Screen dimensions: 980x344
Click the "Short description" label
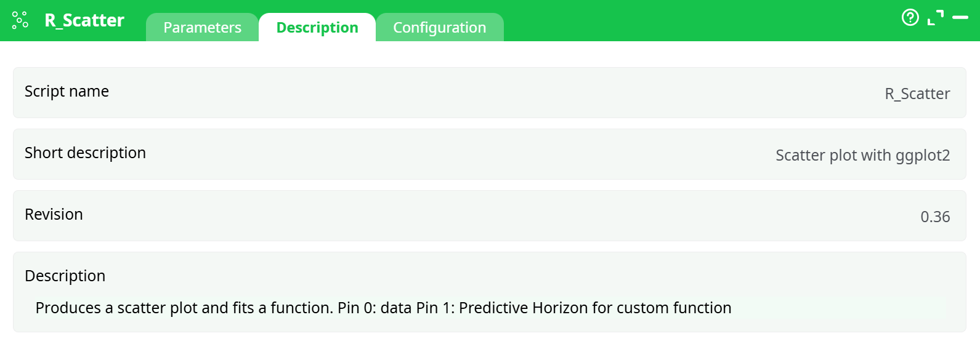pyautogui.click(x=85, y=153)
